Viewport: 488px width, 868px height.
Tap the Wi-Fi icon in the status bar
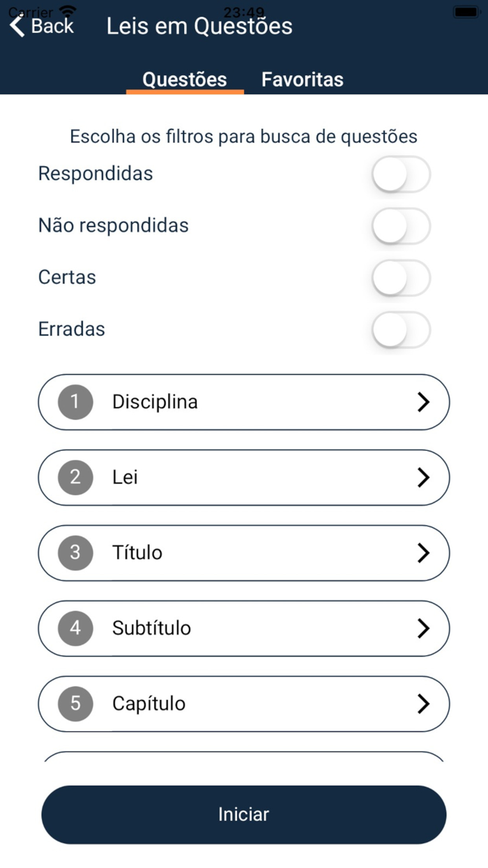(x=67, y=10)
